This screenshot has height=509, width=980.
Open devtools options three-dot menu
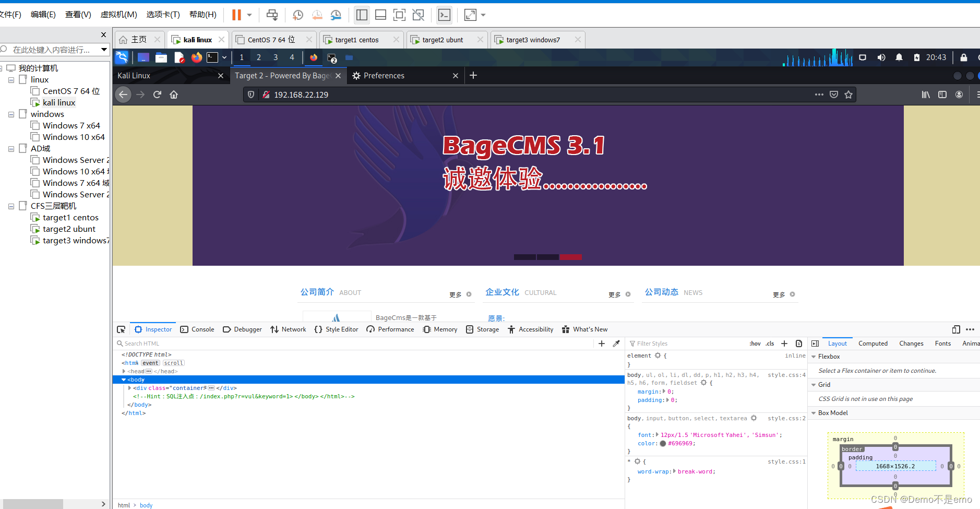970,329
